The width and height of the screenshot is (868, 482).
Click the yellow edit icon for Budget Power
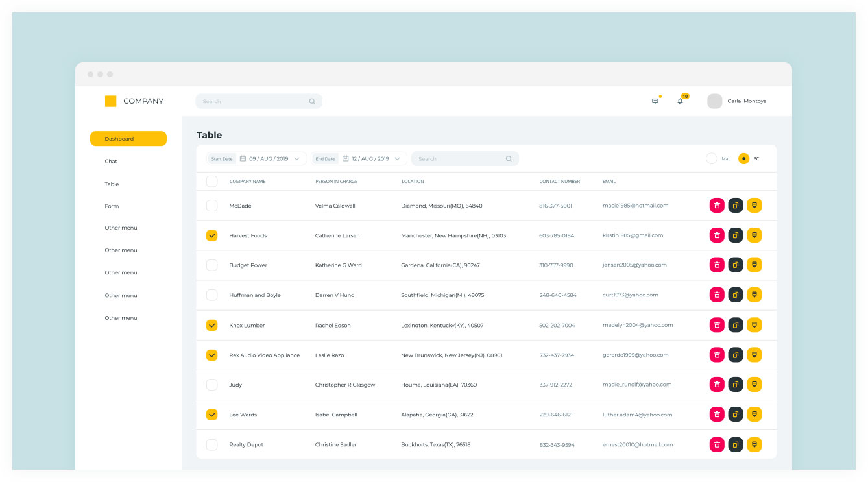[x=754, y=265]
